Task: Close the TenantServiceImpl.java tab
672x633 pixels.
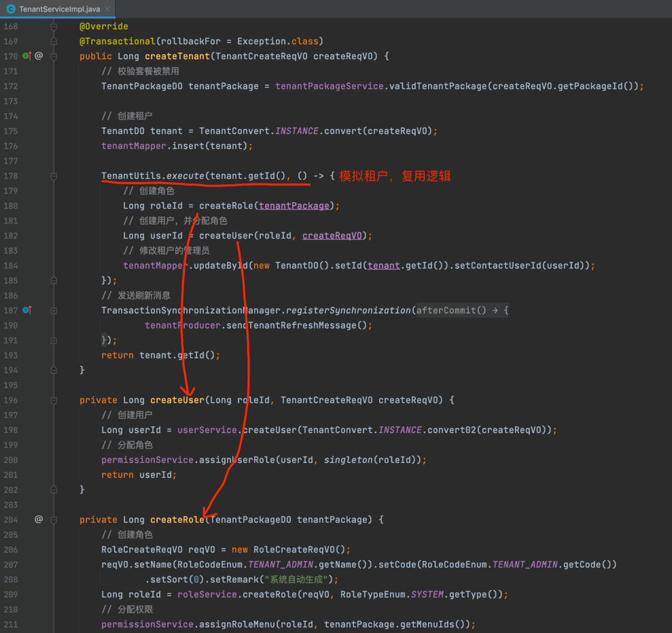Action: (x=107, y=9)
